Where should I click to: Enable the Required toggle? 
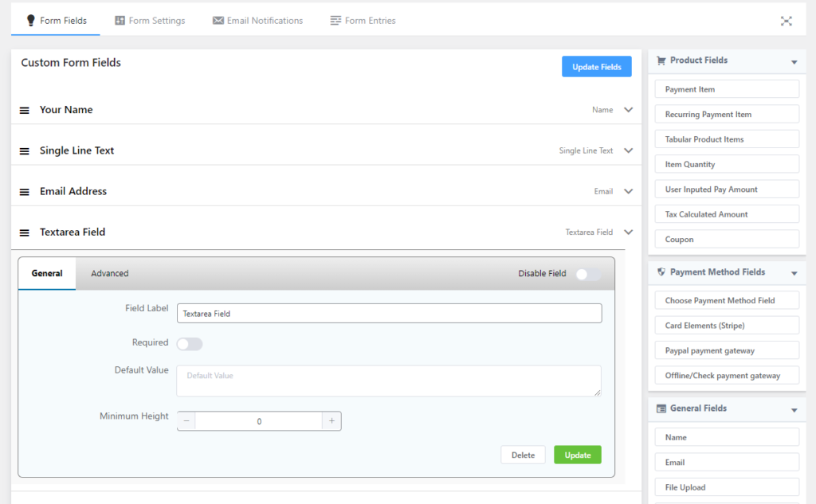coord(190,344)
